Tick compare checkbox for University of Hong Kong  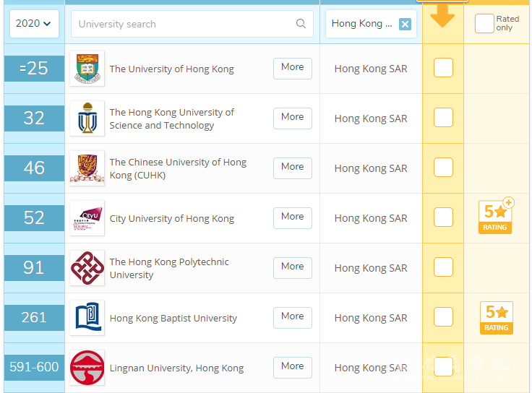click(443, 67)
